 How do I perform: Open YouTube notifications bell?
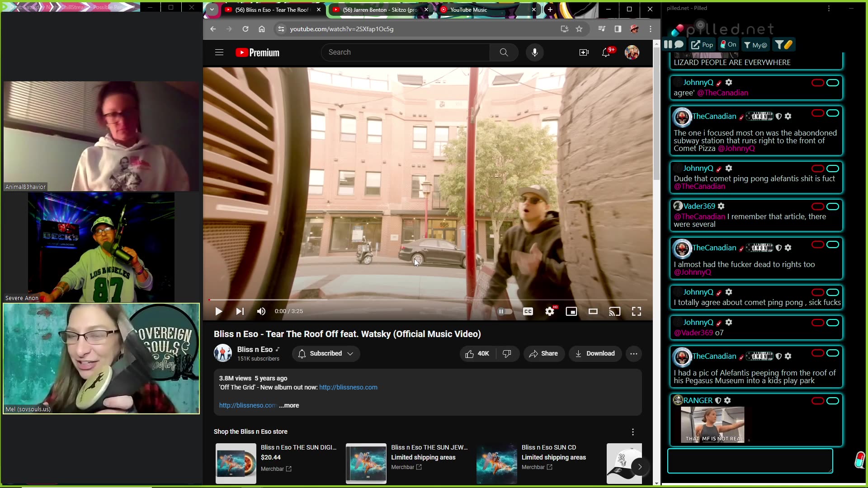pos(606,52)
